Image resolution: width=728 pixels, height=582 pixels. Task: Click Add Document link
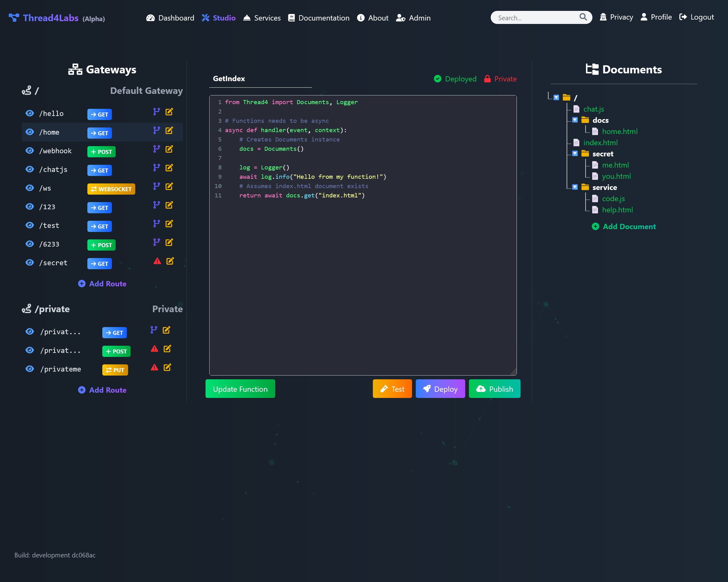click(x=624, y=226)
